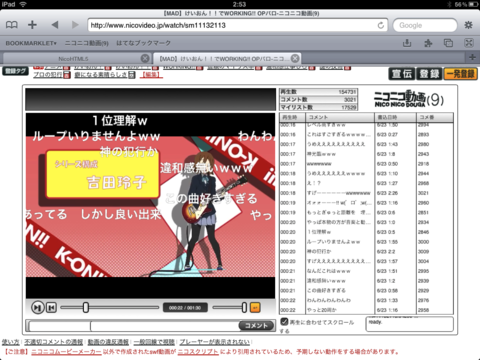This screenshot has width=480, height=360.
Task: Click the ニコニコ動画(9) logo
Action: pyautogui.click(x=409, y=99)
